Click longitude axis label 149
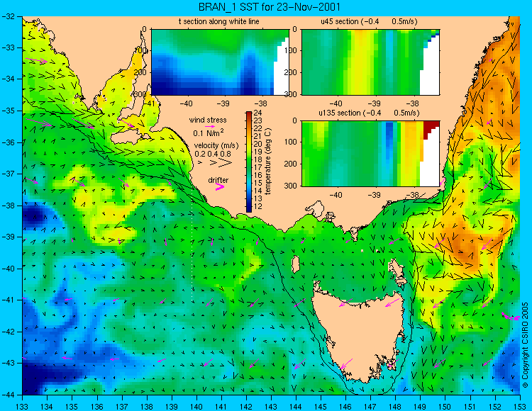Screen dimensions: 532x411 [x=420, y=407]
